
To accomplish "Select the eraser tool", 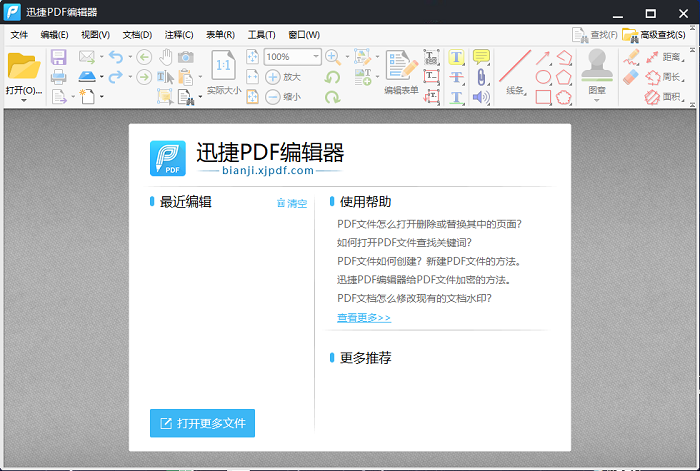I will tap(631, 77).
